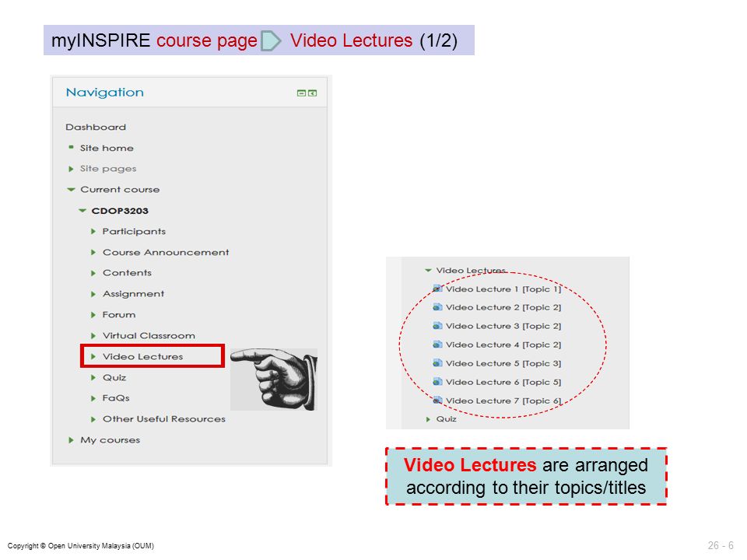Open Video Lectures in Navigation
747x560 pixels.
(143, 357)
